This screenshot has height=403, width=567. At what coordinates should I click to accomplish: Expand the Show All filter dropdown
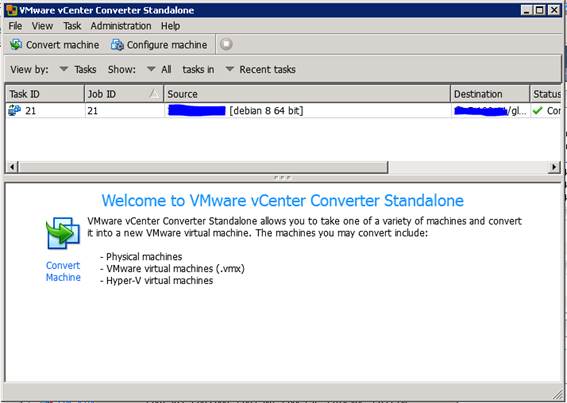click(x=151, y=69)
